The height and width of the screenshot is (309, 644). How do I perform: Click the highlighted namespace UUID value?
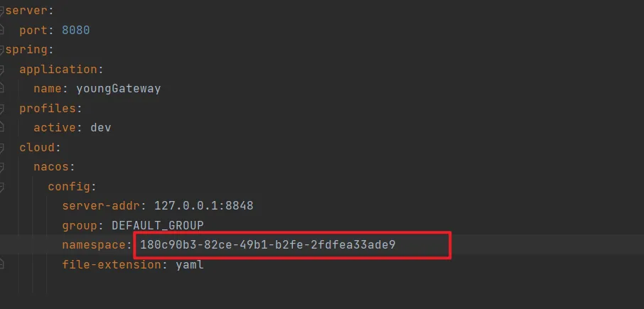pyautogui.click(x=267, y=245)
